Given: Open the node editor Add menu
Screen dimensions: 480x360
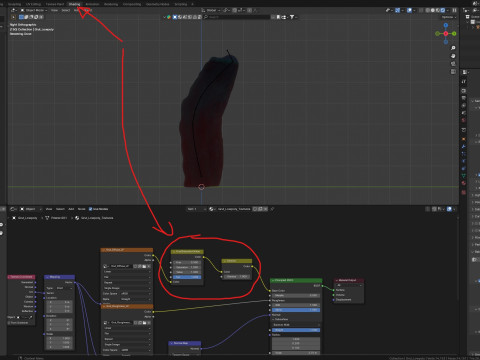Looking at the screenshot, I should point(71,209).
